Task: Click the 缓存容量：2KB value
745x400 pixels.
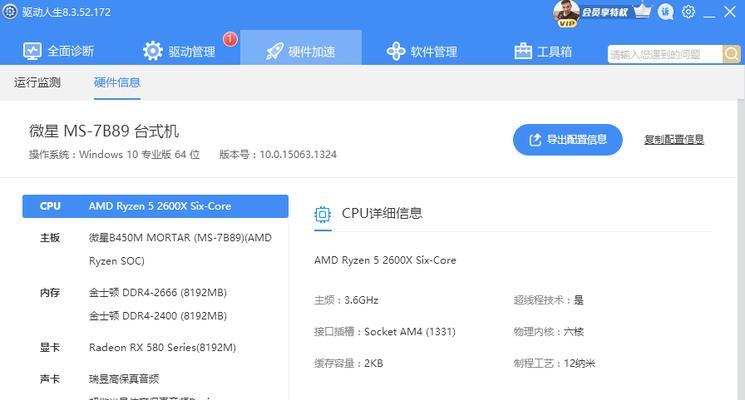Action: point(348,363)
